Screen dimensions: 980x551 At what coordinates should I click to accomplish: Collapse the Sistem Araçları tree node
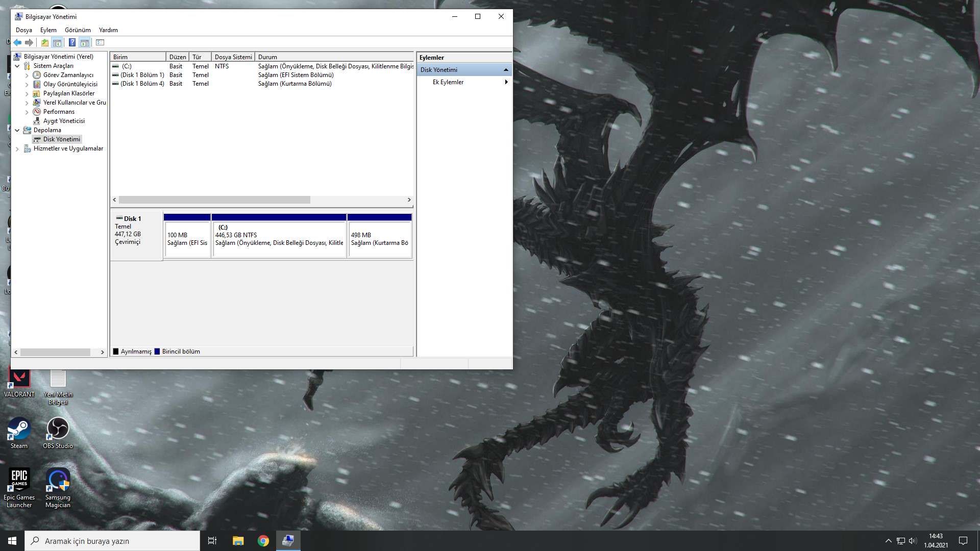click(17, 66)
